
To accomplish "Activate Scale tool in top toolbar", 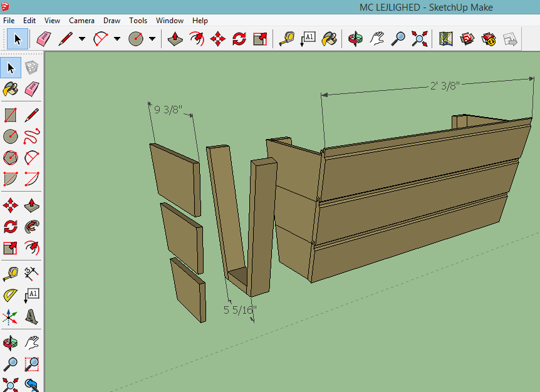I will click(x=260, y=39).
